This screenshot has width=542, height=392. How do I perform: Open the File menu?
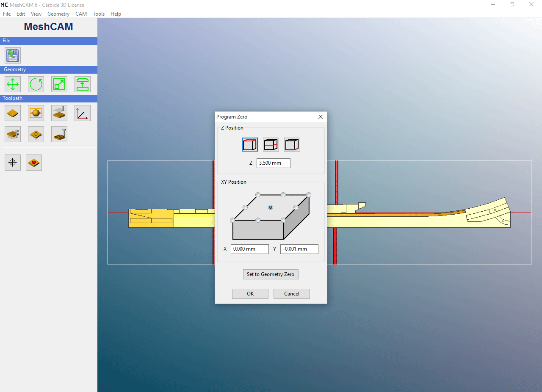coord(7,14)
